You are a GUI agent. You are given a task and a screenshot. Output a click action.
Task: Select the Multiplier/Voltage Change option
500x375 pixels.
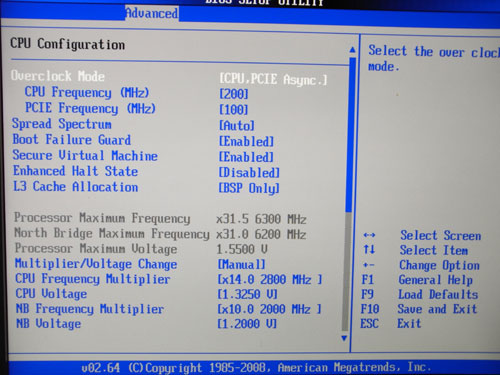(96, 264)
